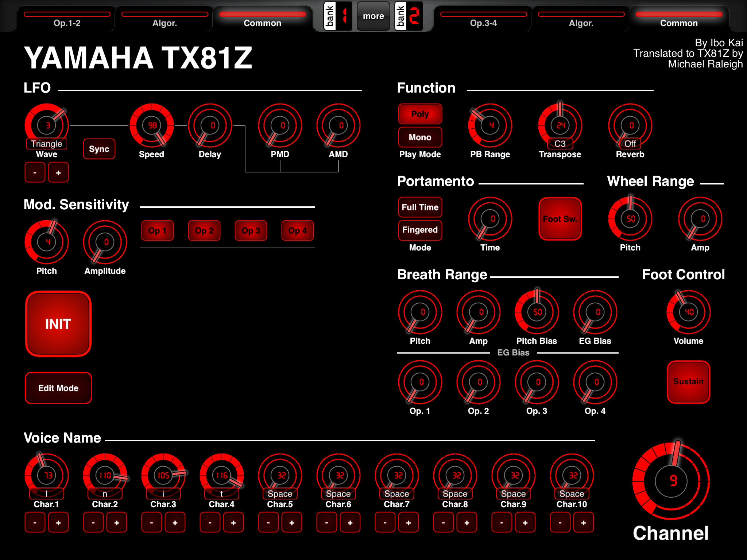This screenshot has height=560, width=747.
Task: Click the Reverb knob
Action: (x=630, y=125)
